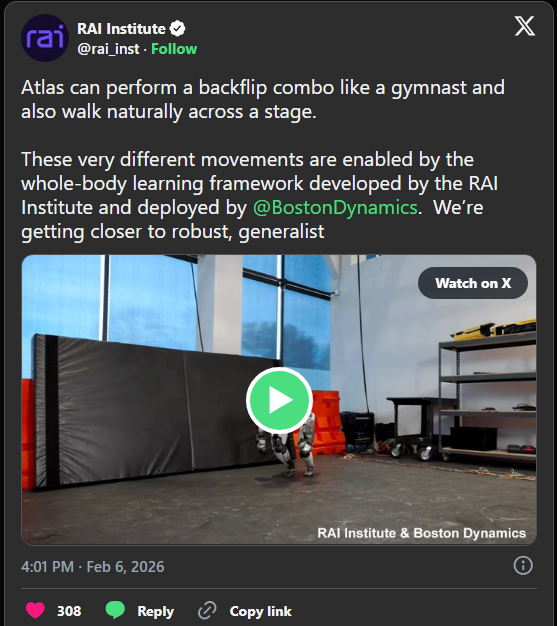Play the Atlas backflip video
Screen dimensions: 557x626
click(279, 400)
